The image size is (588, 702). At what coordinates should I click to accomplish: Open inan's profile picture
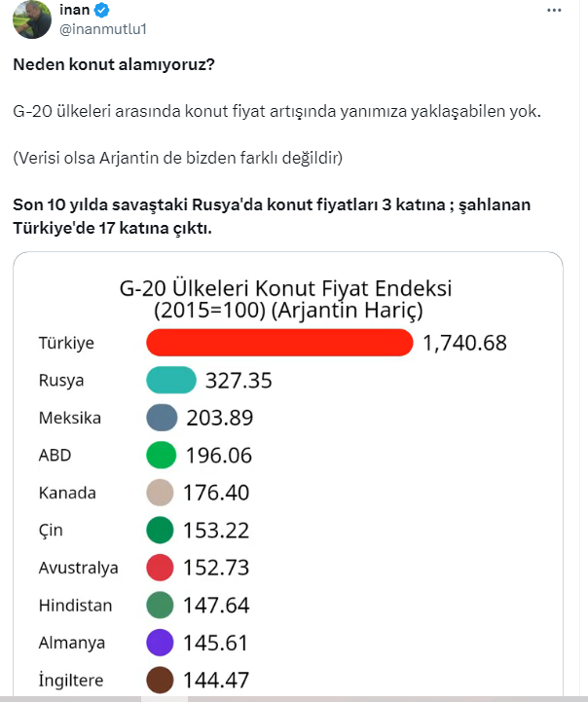pos(31,19)
